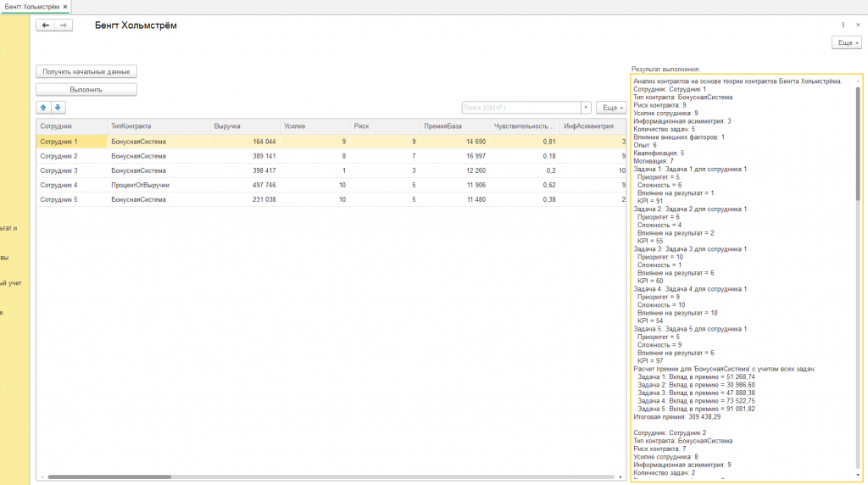Go back with the left arrow button
Viewport: 868px width, 485px height.
pos(46,25)
